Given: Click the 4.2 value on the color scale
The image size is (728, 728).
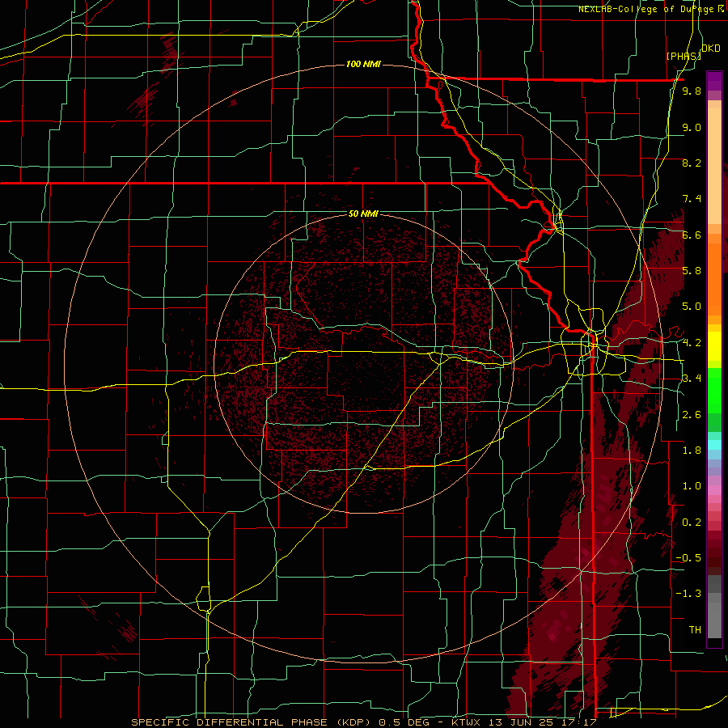Looking at the screenshot, I should (x=692, y=343).
